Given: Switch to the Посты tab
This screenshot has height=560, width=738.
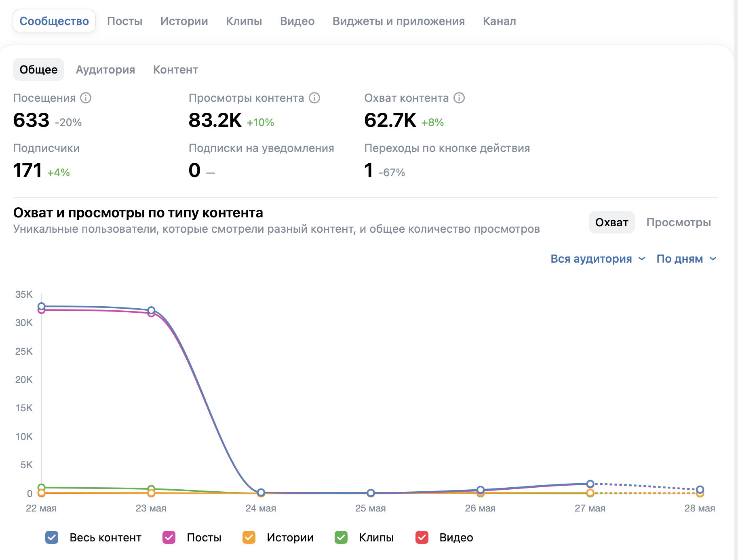Looking at the screenshot, I should click(x=124, y=21).
